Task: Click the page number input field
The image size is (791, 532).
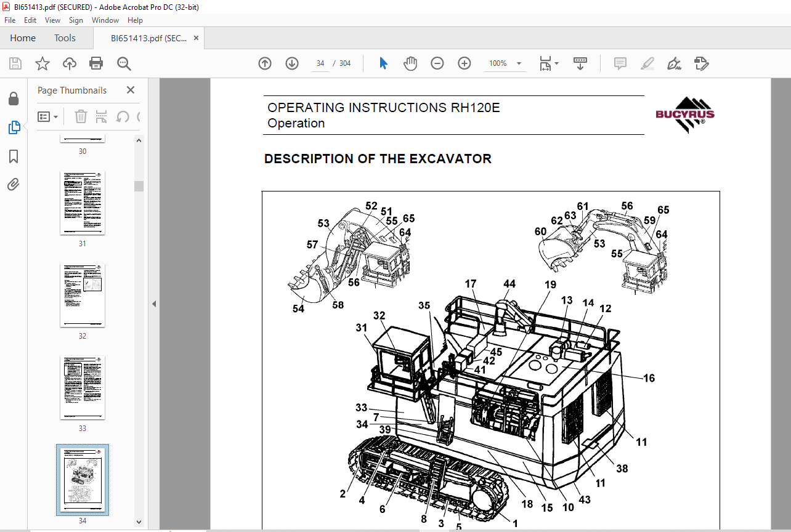Action: click(x=320, y=63)
